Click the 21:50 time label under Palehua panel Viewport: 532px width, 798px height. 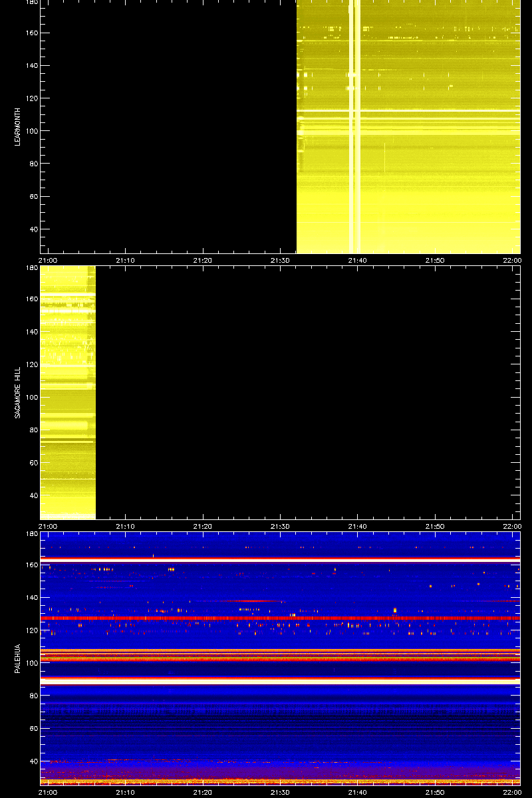tap(435, 792)
